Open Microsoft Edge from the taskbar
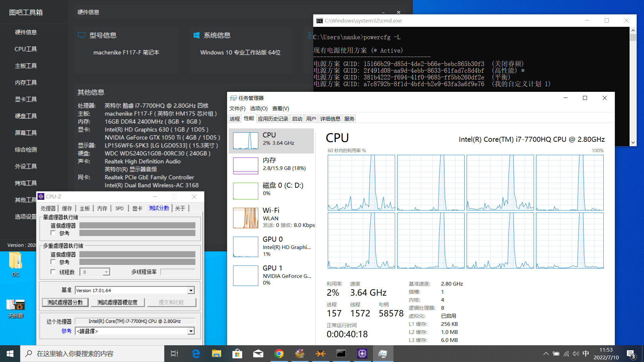Viewport: 644px width, 362px height. click(196, 354)
